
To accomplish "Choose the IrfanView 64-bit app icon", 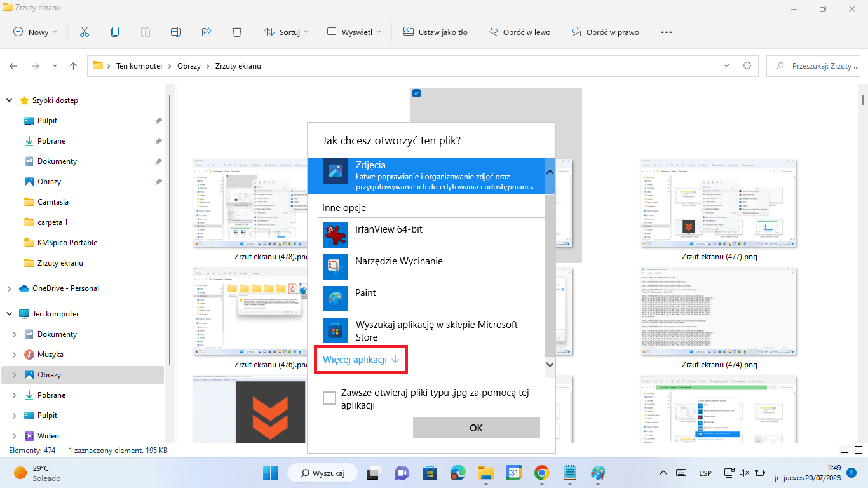I will pos(336,235).
